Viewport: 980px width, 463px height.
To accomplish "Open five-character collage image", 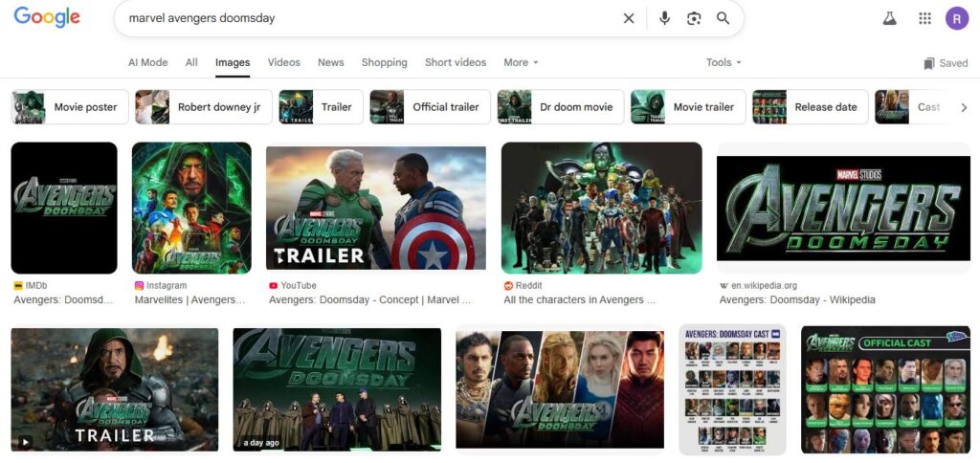I will click(560, 389).
